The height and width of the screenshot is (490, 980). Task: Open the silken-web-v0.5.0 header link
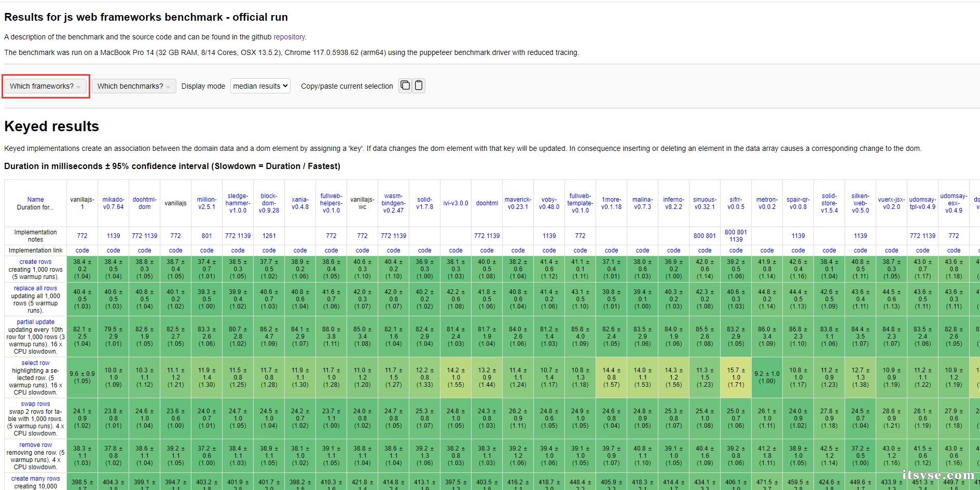[x=860, y=203]
